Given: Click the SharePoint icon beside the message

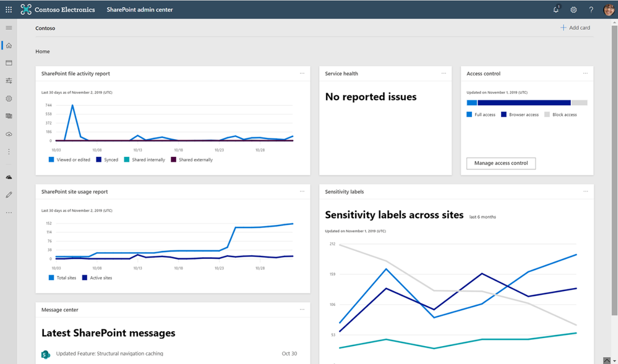Looking at the screenshot, I should 46,354.
